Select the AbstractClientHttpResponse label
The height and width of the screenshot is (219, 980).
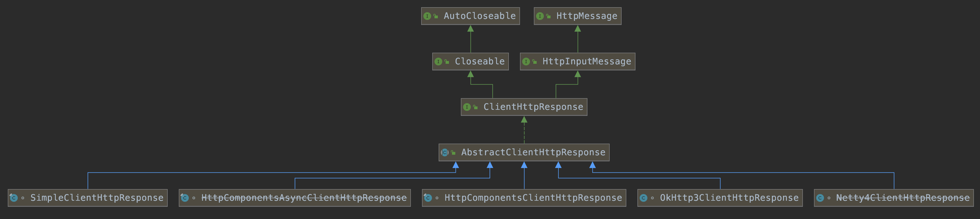tap(533, 152)
